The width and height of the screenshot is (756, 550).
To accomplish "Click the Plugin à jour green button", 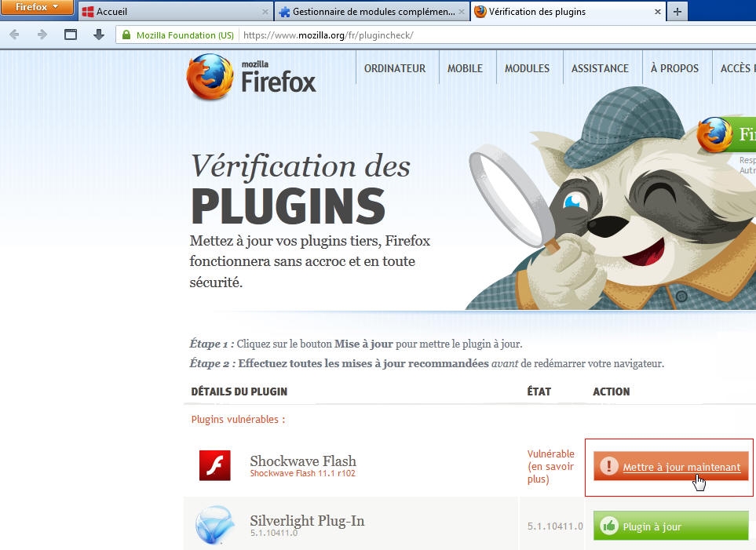I will (670, 526).
